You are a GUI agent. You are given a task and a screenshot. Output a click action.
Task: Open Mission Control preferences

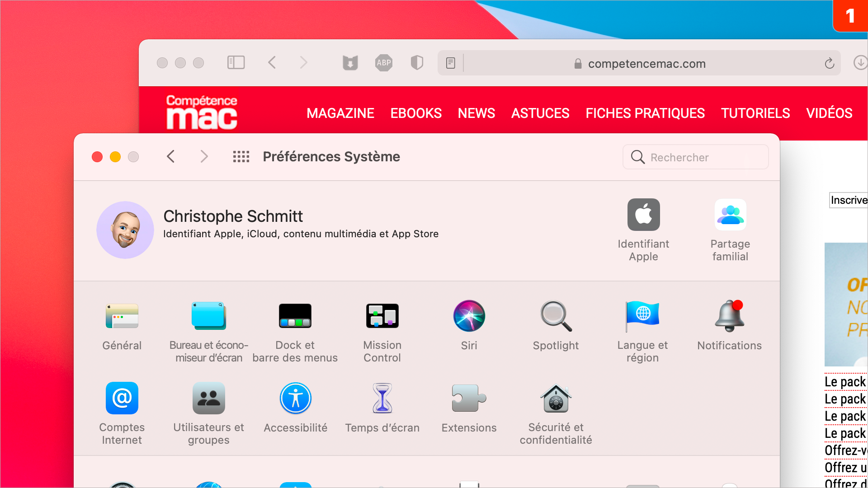click(x=382, y=332)
